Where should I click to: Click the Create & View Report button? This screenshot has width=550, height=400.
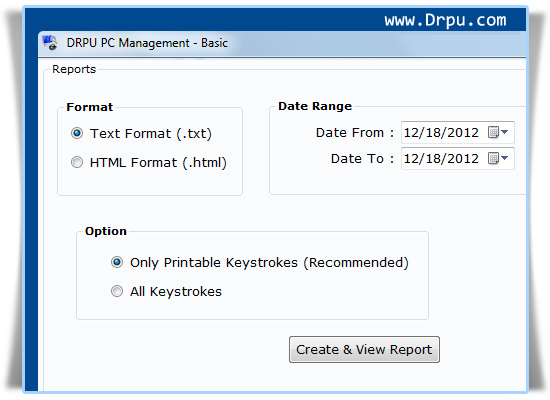click(364, 349)
